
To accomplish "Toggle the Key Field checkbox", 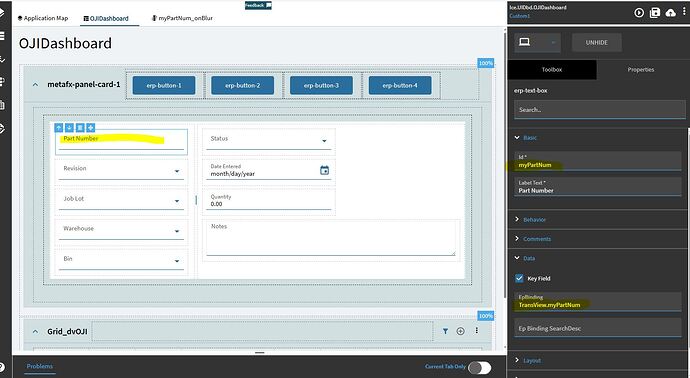I will [519, 278].
